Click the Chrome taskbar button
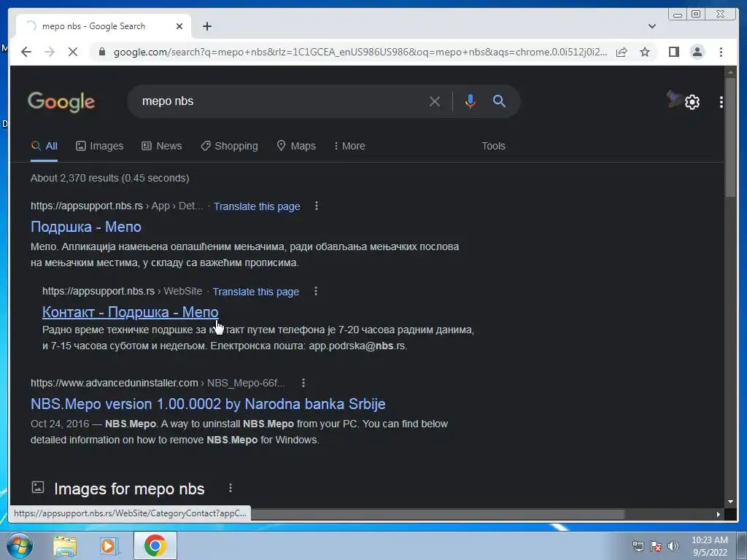 pos(155,545)
